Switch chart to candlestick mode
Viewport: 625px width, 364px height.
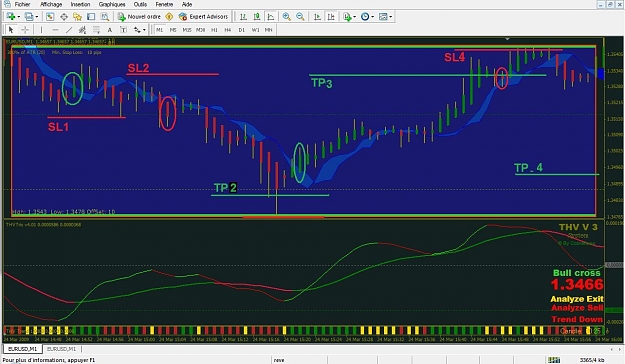(x=257, y=17)
